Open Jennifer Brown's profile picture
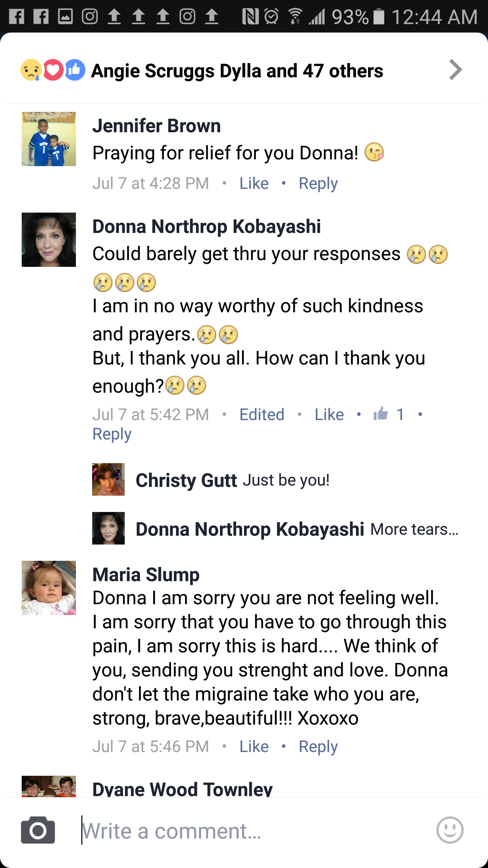The image size is (488, 868). (49, 139)
